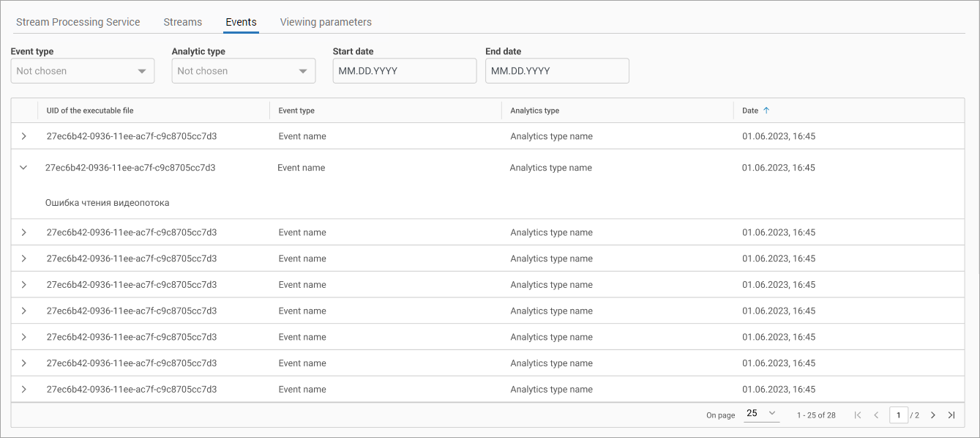
Task: Click the Date column sort arrow
Action: [x=766, y=111]
